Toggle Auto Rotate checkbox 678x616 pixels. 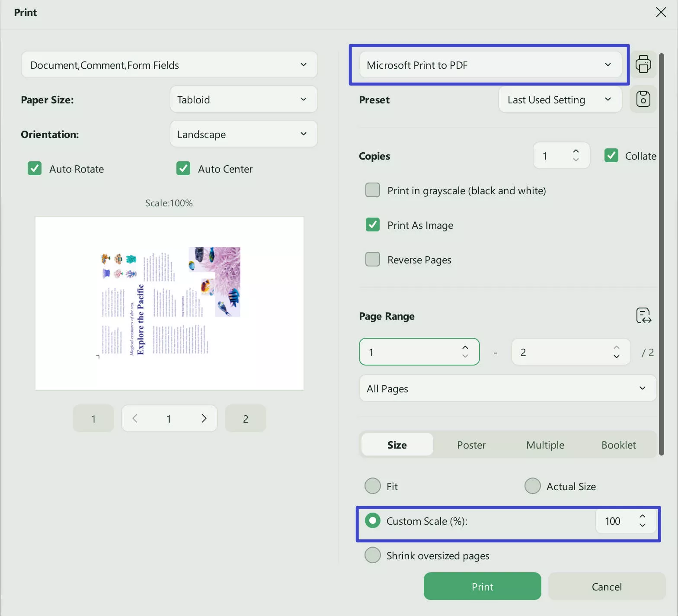click(x=35, y=168)
